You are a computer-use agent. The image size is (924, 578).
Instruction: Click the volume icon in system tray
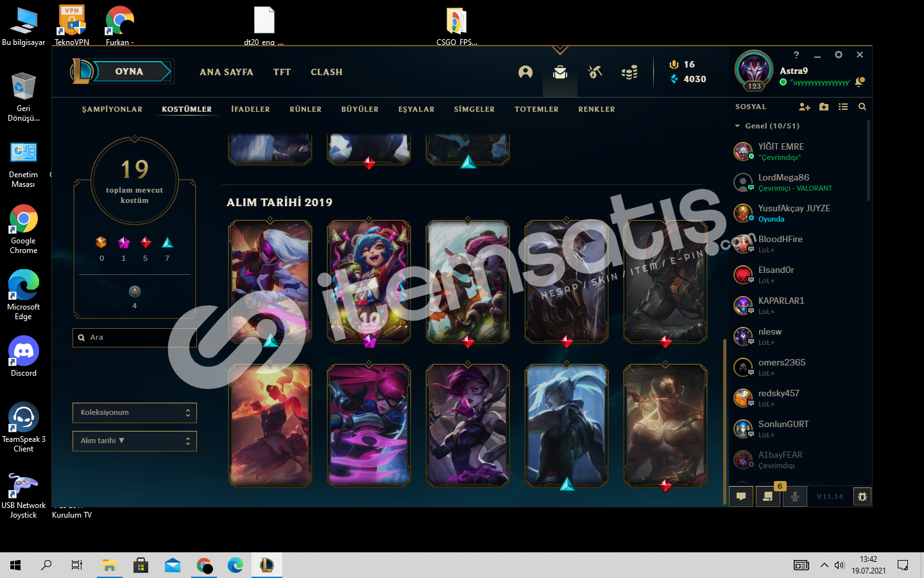coord(839,565)
